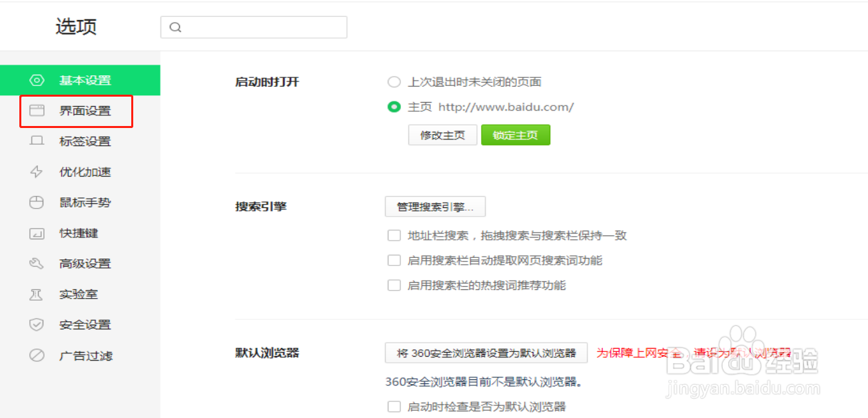Switch to 快捷键 settings page
Screen dimensions: 868x418
pos(80,233)
